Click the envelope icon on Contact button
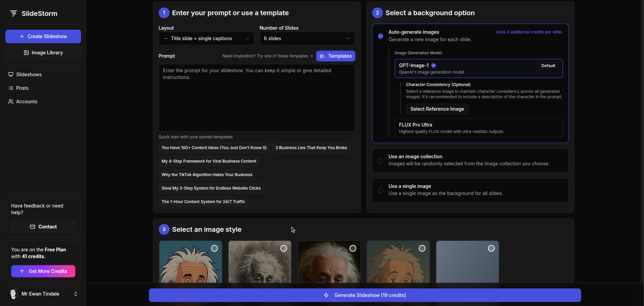This screenshot has width=644, height=306. point(32,227)
